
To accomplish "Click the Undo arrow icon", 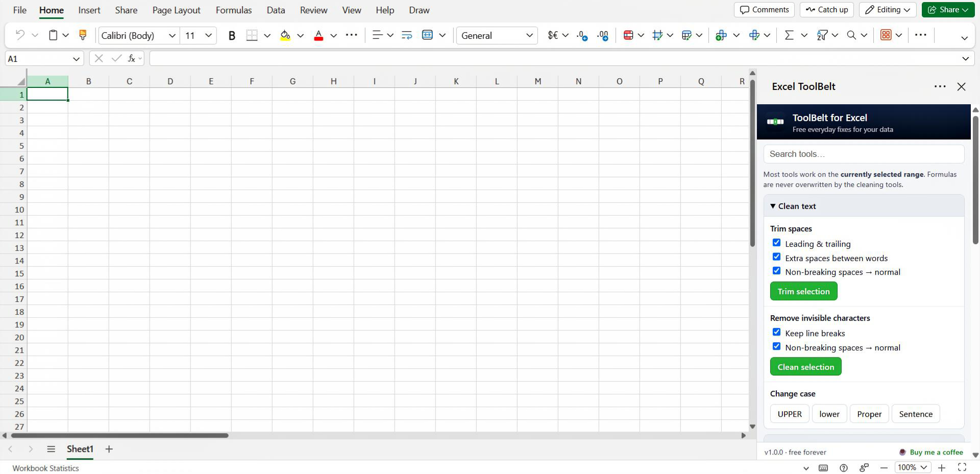I will point(20,35).
